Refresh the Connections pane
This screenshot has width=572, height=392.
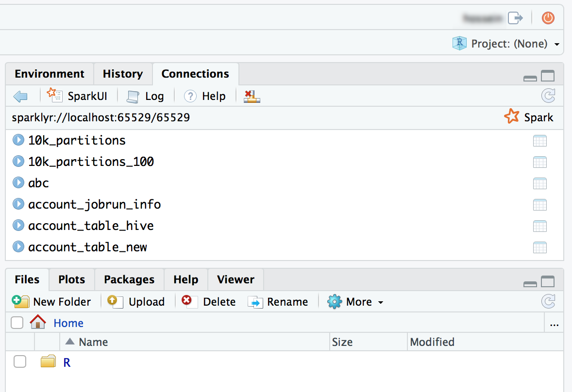click(x=548, y=96)
